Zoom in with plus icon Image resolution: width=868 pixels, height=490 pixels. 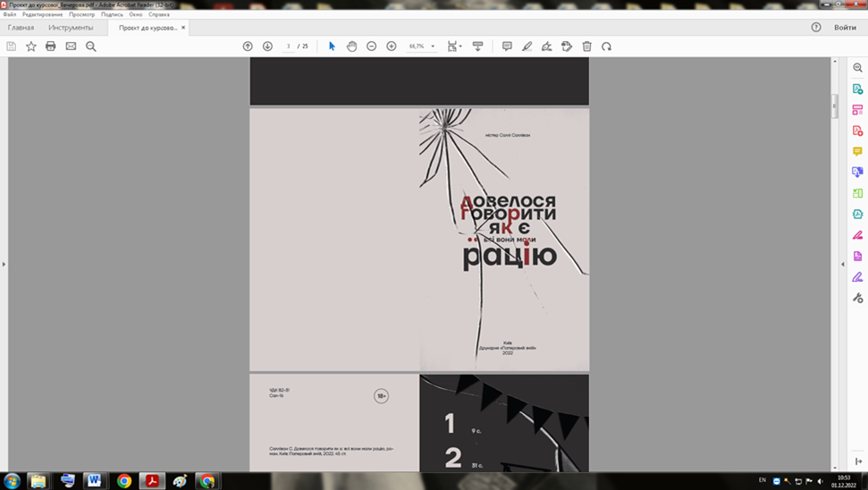pos(392,46)
